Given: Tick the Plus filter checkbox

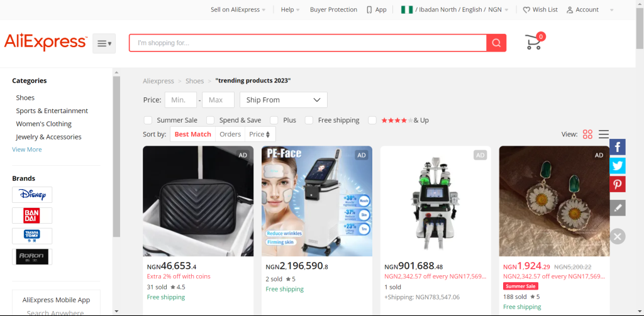Looking at the screenshot, I should [274, 120].
